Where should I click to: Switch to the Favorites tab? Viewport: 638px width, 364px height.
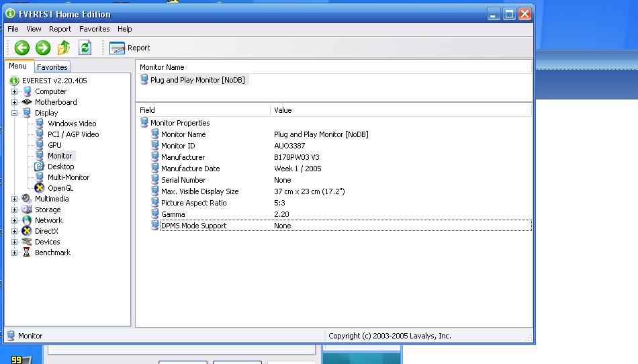coord(52,67)
